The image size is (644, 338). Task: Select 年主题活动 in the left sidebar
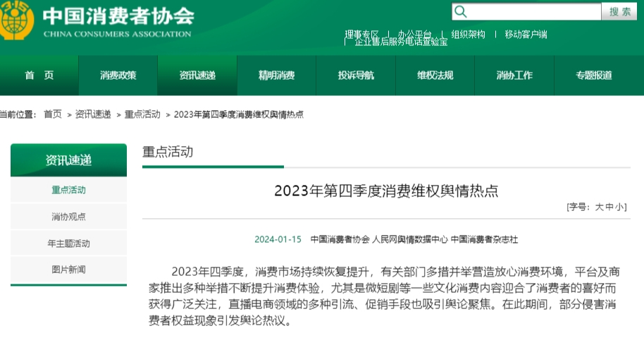(68, 243)
